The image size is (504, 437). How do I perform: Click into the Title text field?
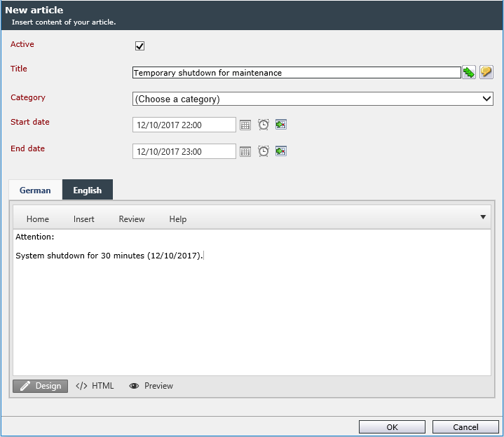click(297, 73)
